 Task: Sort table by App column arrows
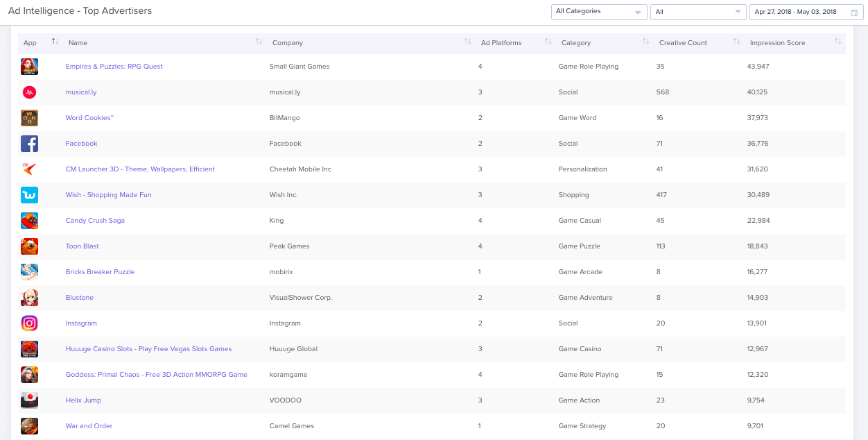pyautogui.click(x=55, y=42)
